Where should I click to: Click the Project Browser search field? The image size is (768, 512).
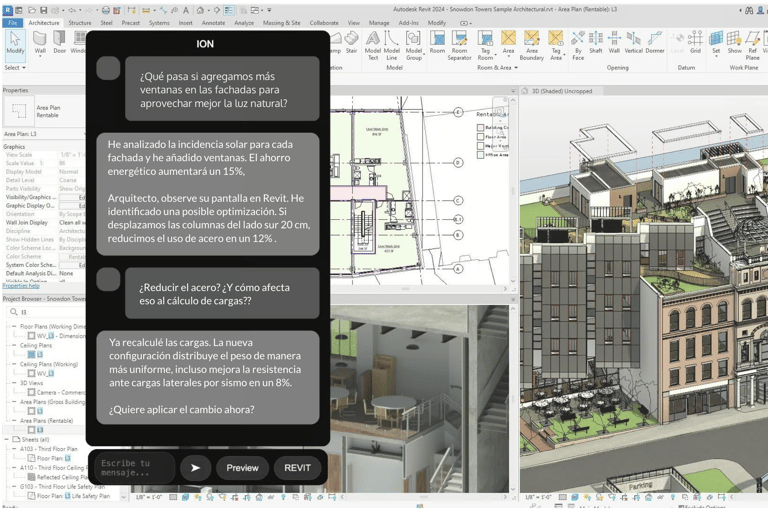[47, 312]
